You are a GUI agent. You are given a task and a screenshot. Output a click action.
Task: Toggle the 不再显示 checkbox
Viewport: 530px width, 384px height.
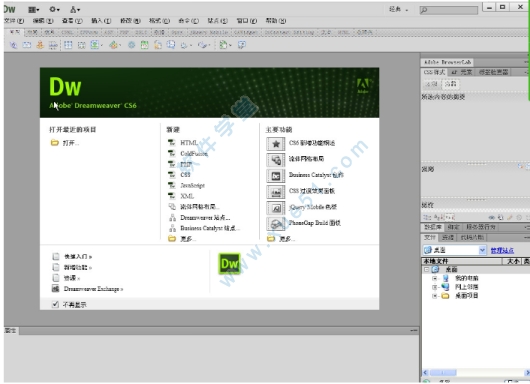click(55, 305)
